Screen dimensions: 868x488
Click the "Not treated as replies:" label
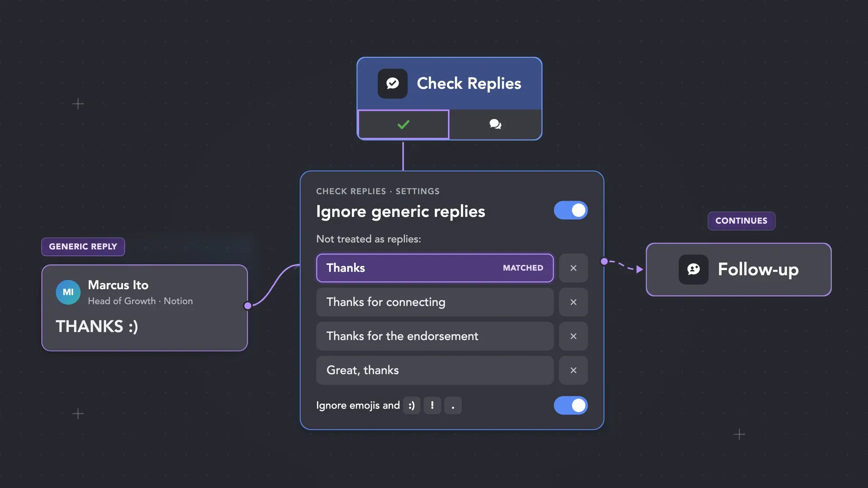(368, 239)
